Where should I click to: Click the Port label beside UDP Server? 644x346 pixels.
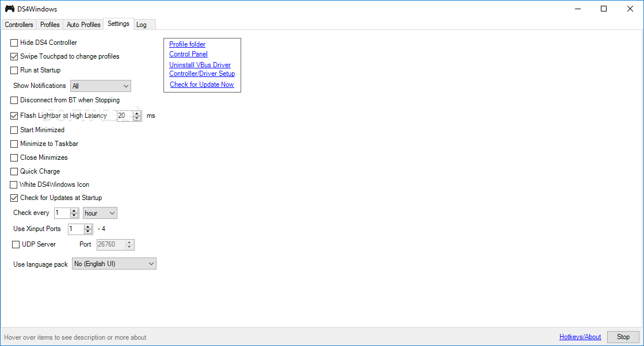point(85,244)
